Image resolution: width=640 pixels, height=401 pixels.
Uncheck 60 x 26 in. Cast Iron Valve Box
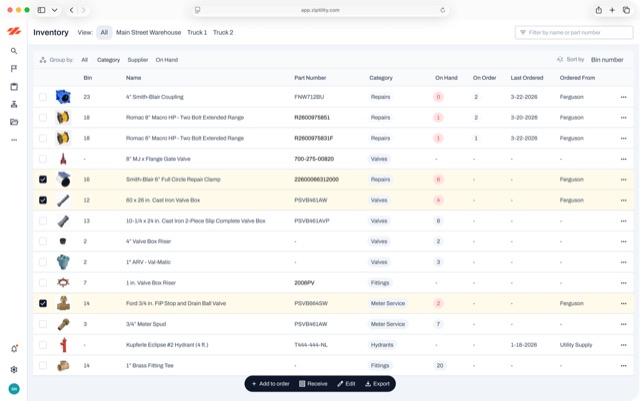pyautogui.click(x=43, y=200)
